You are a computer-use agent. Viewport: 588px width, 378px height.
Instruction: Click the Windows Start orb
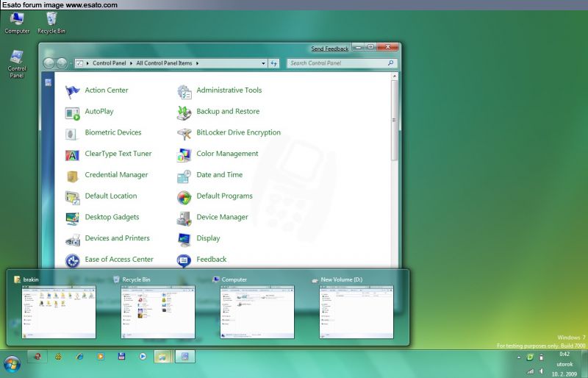(12, 363)
